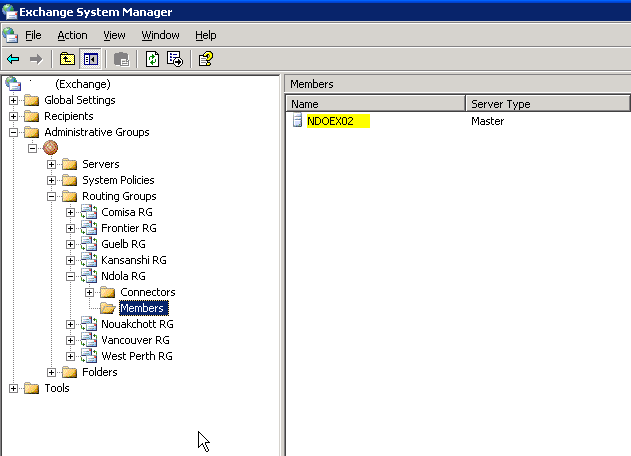The image size is (631, 456).
Task: Select the System Policies folder icon
Action: 70,180
